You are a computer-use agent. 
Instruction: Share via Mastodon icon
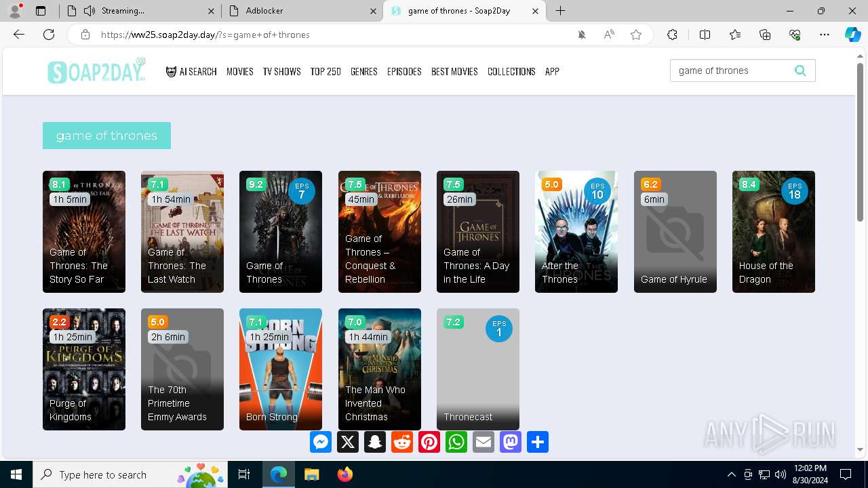(511, 442)
